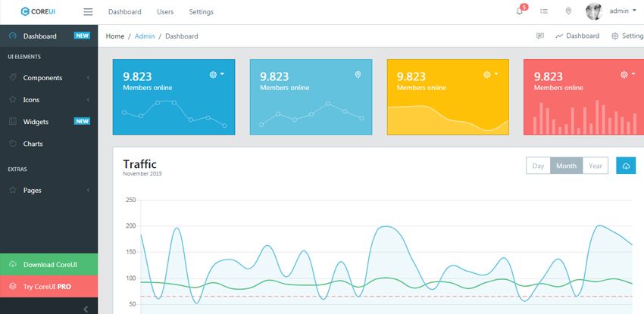Click Try CoreUI PRO button
Screen dimensions: 644x314
[49, 286]
